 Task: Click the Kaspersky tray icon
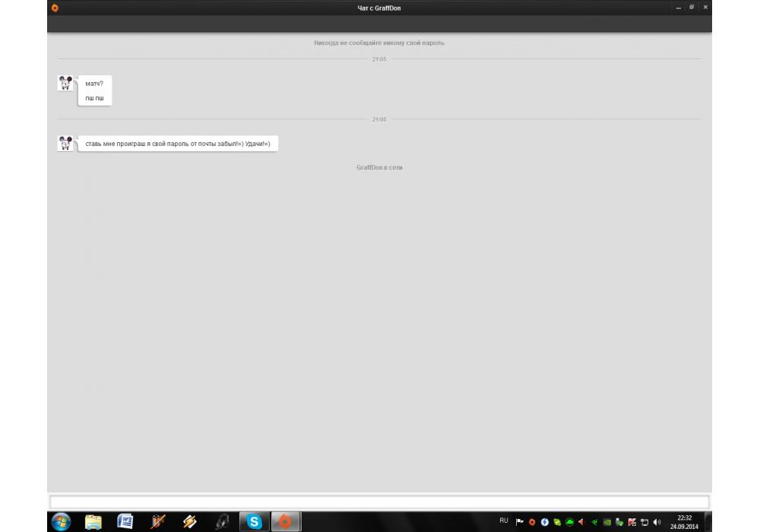tap(632, 522)
